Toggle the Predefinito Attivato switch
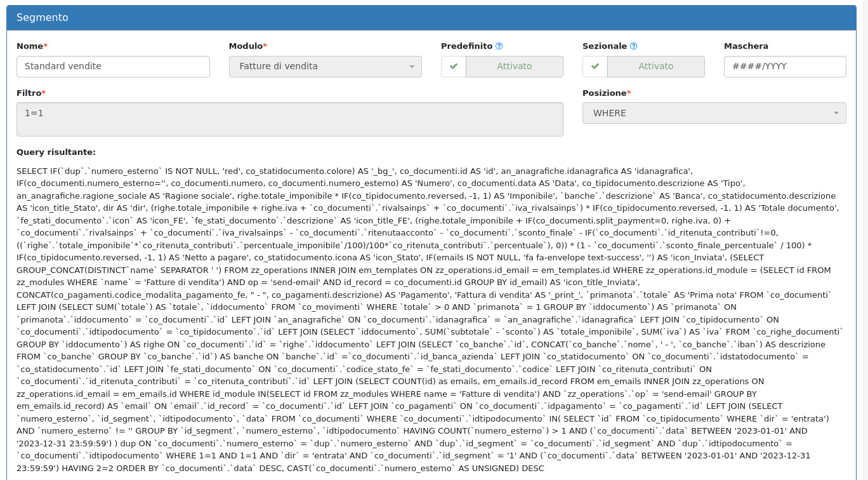868x480 pixels. click(x=514, y=67)
